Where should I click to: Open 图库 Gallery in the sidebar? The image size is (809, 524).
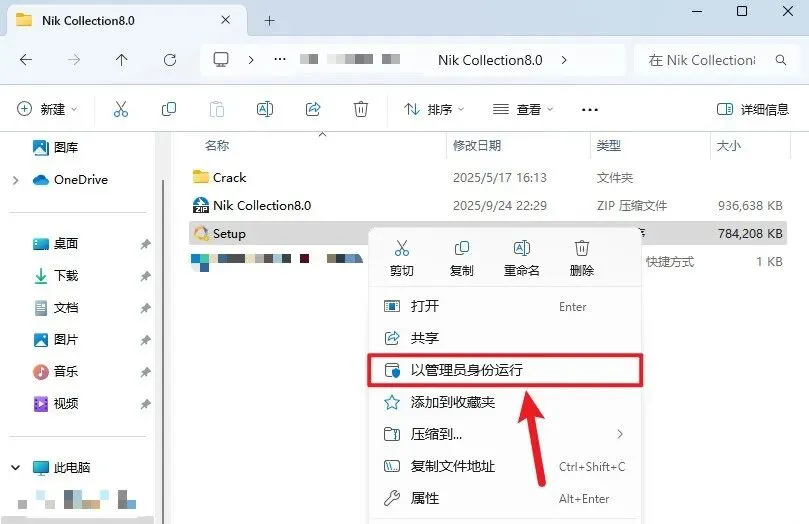coord(55,148)
